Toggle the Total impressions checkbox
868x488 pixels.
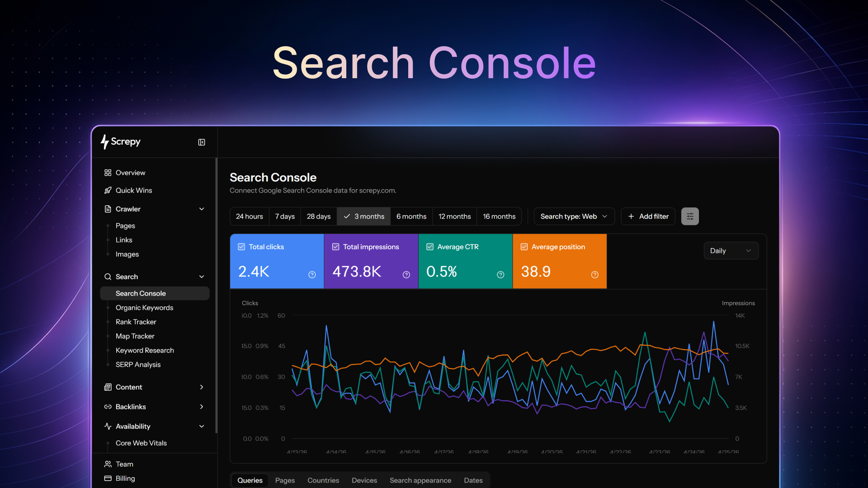(x=335, y=247)
